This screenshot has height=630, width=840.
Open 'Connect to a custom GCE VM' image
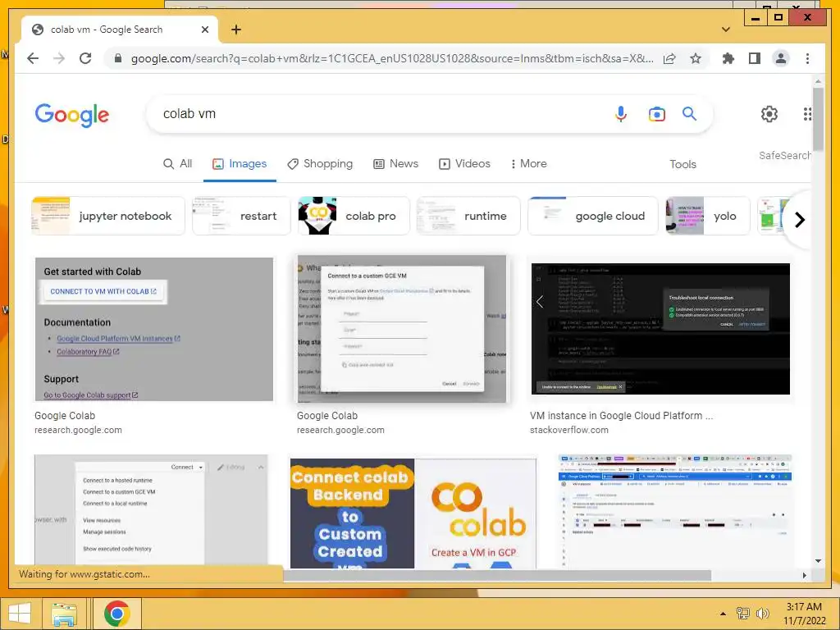point(402,329)
